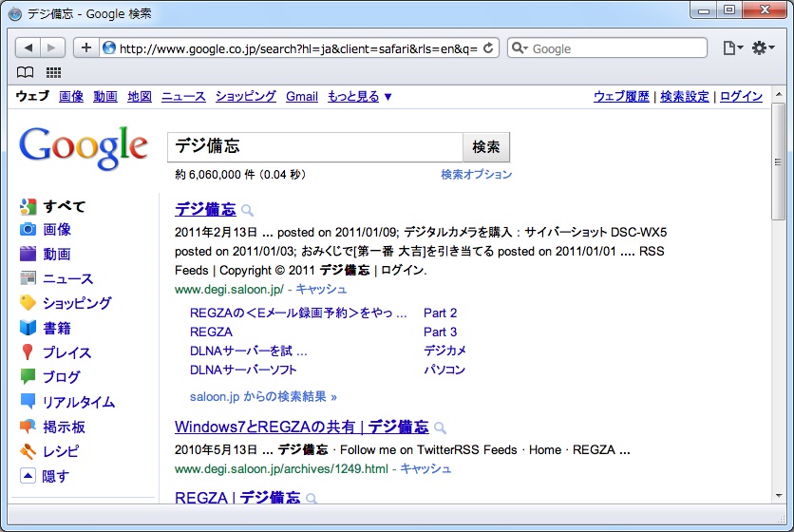Click the レシピ utensils icon

[x=28, y=451]
